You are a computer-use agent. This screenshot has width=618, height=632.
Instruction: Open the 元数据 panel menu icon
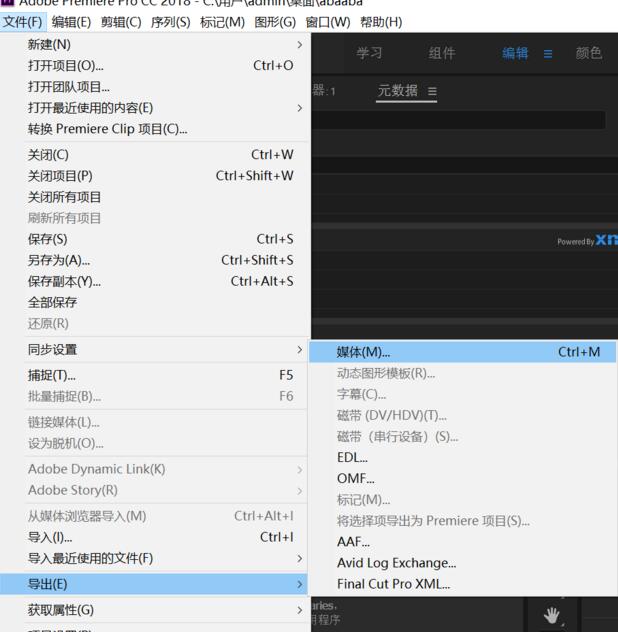(x=432, y=91)
